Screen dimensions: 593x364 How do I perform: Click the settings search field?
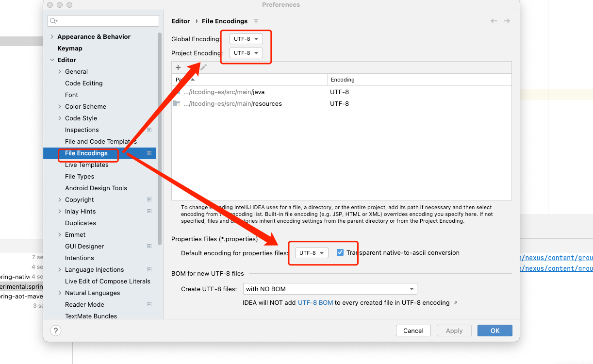click(x=103, y=21)
